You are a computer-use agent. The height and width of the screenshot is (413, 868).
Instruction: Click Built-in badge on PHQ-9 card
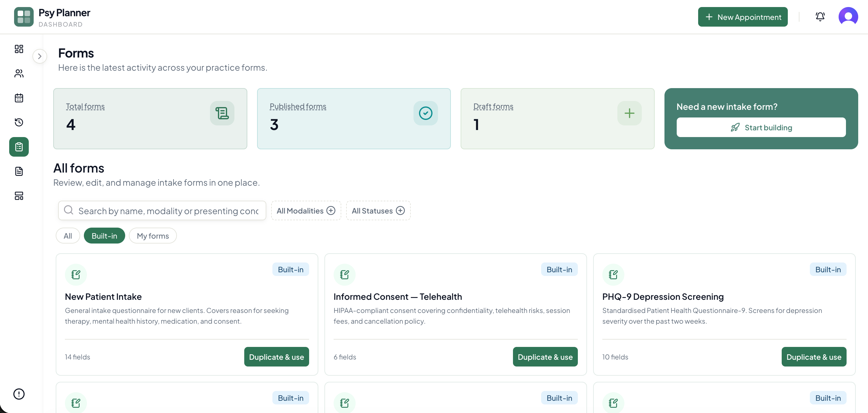[828, 269]
